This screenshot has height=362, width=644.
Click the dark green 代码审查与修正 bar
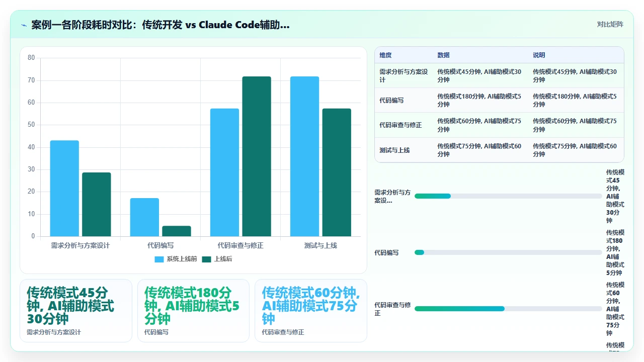[x=257, y=156]
